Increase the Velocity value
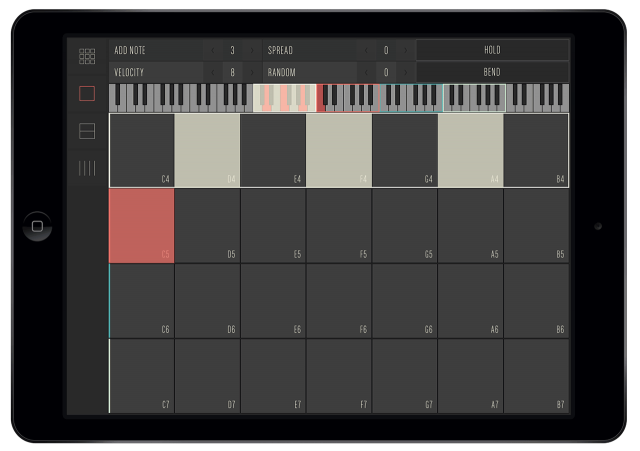640x451 pixels. point(252,72)
